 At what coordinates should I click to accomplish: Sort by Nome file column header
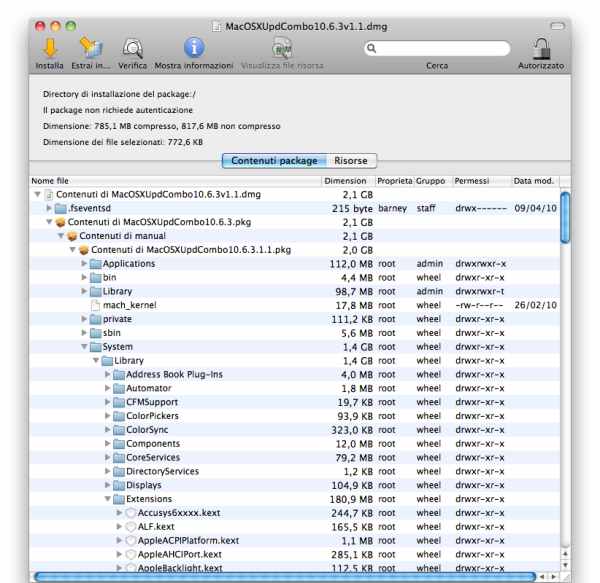tap(175, 181)
